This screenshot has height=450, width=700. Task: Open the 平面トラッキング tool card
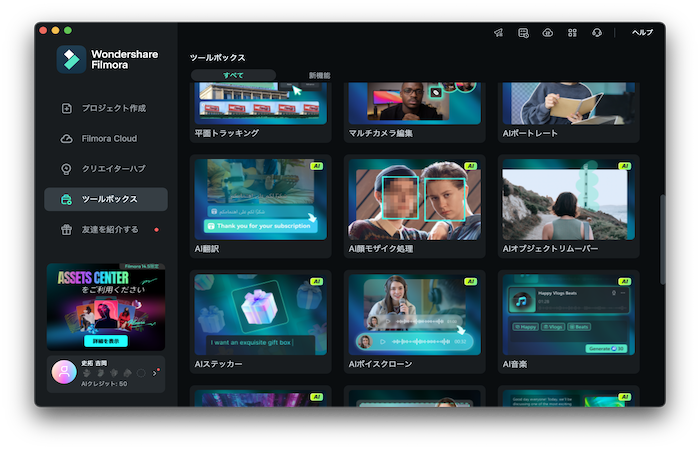click(x=261, y=112)
